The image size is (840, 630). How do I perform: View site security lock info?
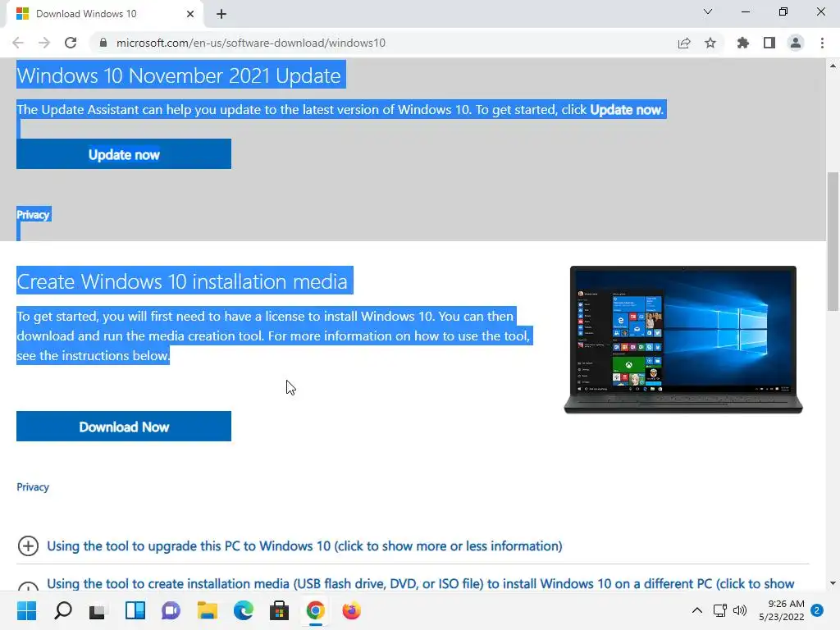pyautogui.click(x=103, y=43)
